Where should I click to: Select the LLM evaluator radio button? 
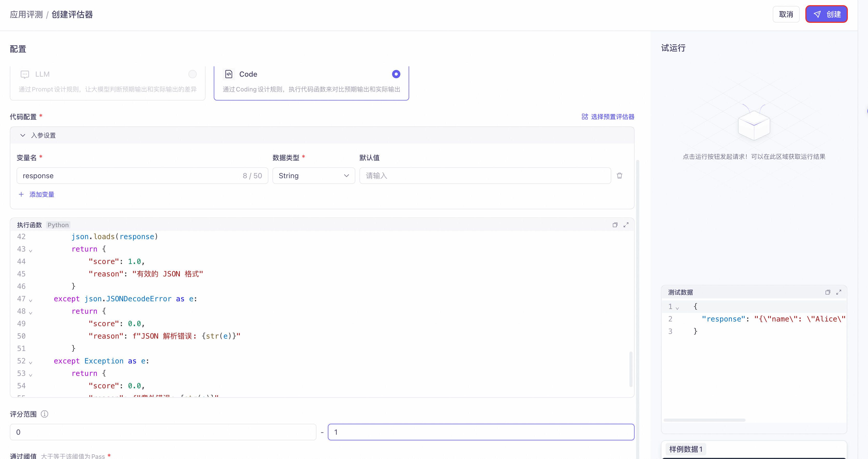tap(192, 74)
